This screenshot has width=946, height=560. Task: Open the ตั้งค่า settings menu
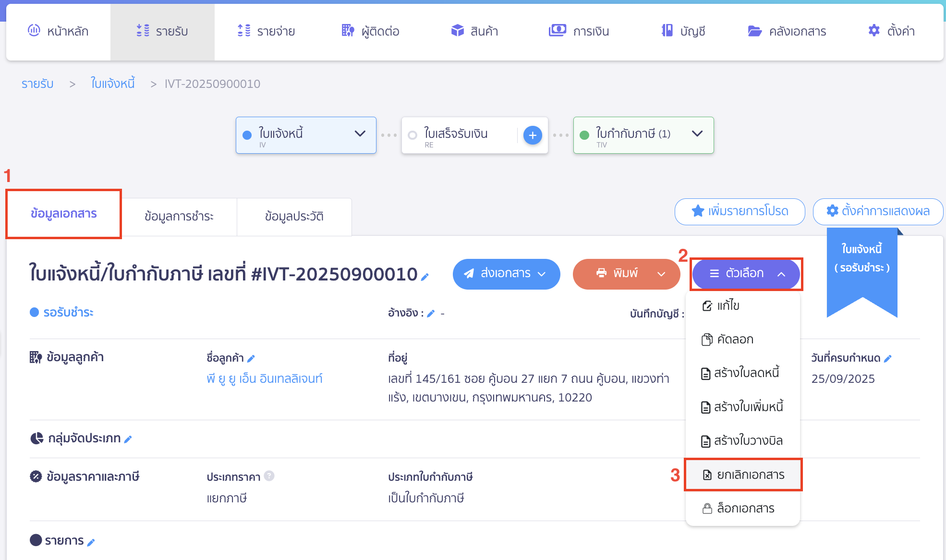pyautogui.click(x=891, y=31)
